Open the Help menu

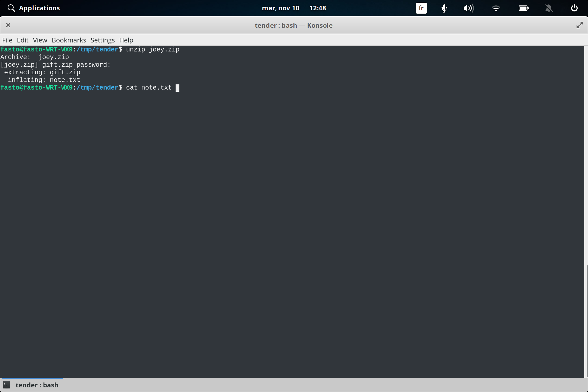click(126, 40)
